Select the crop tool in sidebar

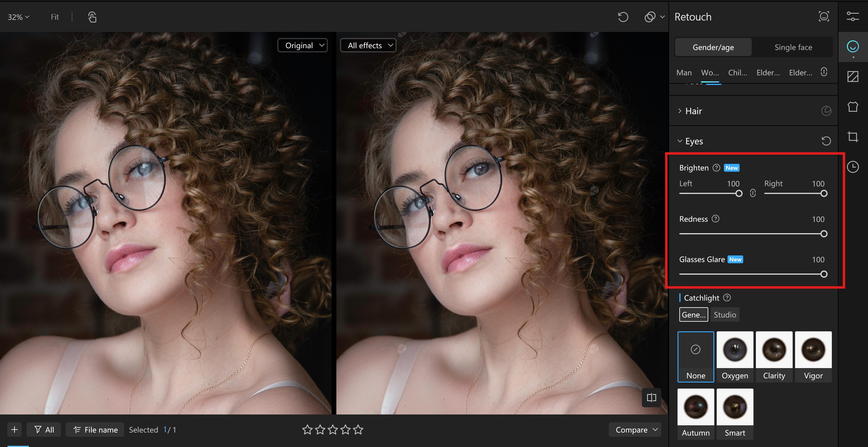[853, 137]
